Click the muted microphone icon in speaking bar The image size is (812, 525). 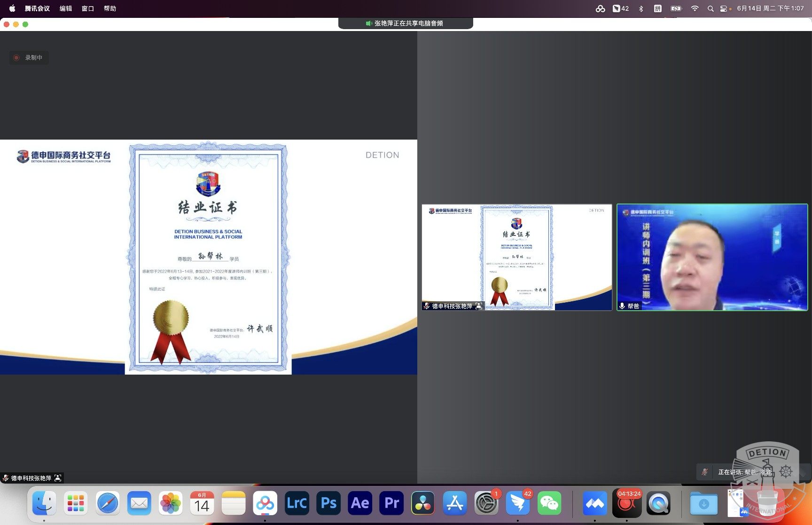(x=705, y=472)
